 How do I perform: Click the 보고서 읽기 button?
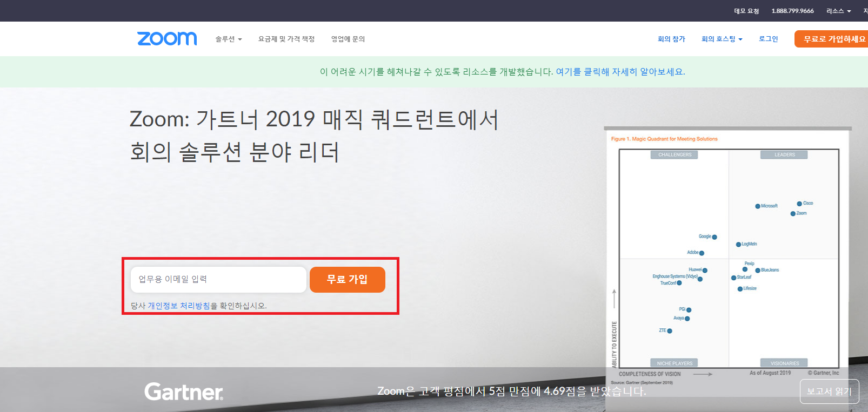(x=829, y=391)
